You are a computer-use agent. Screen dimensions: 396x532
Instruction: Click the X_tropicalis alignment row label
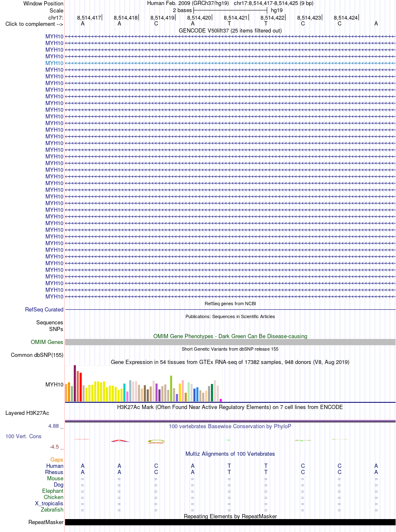pos(49,504)
